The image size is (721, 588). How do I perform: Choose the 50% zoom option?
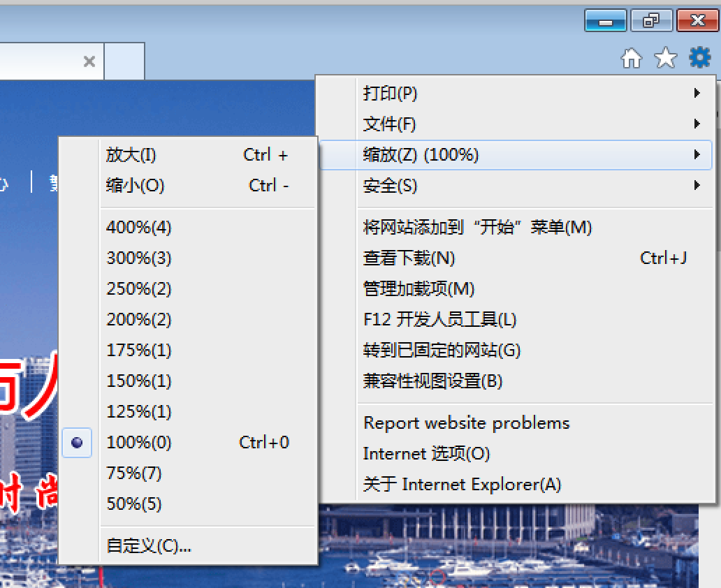coord(134,504)
